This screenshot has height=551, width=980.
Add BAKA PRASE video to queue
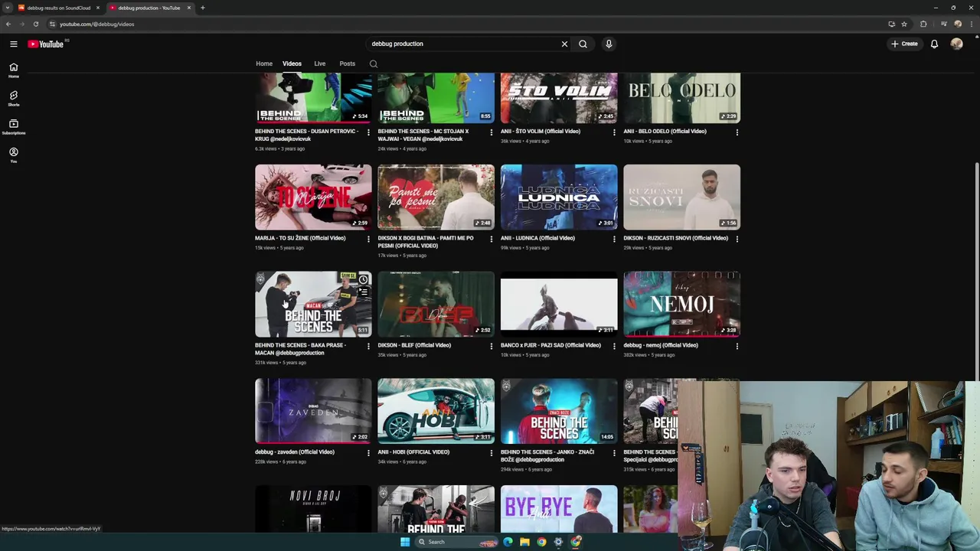point(363,292)
